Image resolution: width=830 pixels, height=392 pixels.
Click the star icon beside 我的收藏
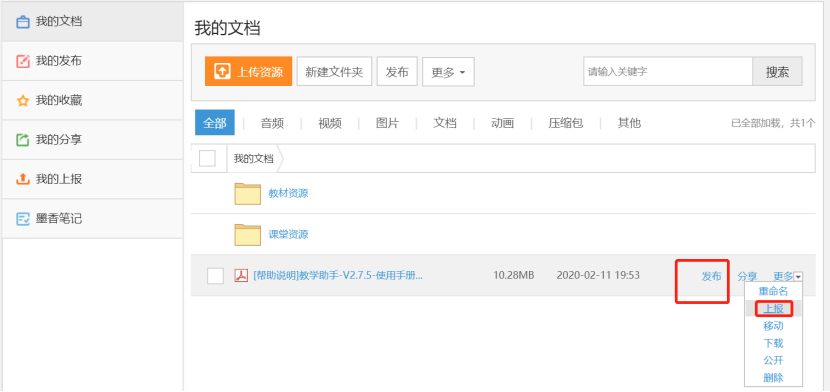pyautogui.click(x=23, y=101)
